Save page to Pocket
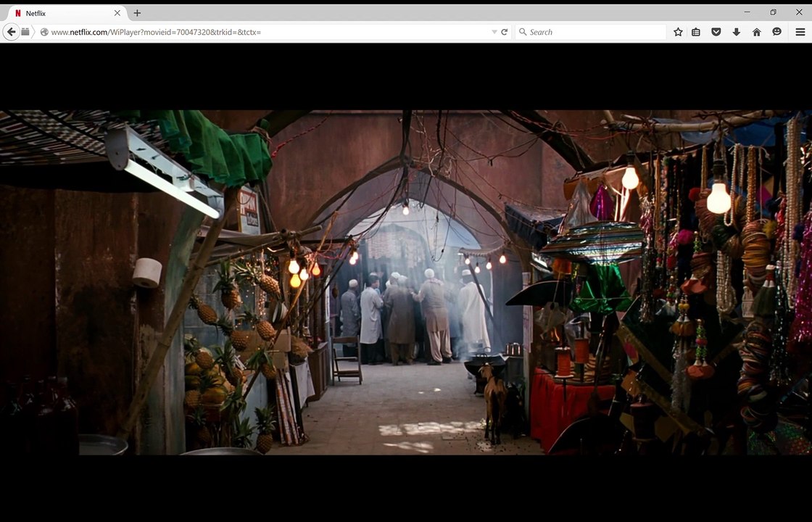The width and height of the screenshot is (812, 522). (x=716, y=32)
